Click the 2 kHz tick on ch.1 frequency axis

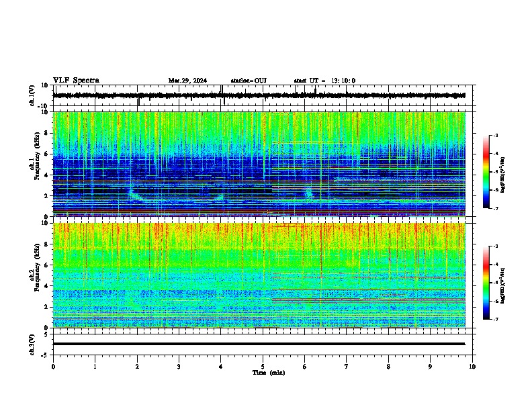coord(46,195)
